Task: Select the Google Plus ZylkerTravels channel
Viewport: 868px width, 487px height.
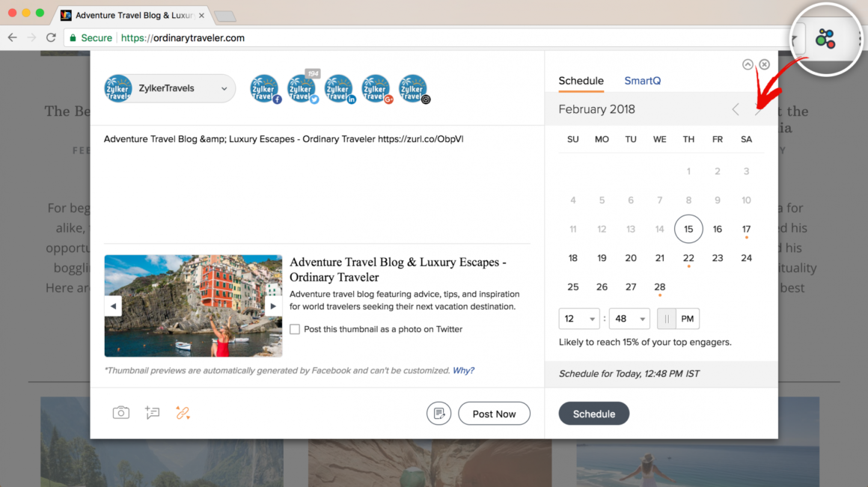Action: tap(376, 88)
